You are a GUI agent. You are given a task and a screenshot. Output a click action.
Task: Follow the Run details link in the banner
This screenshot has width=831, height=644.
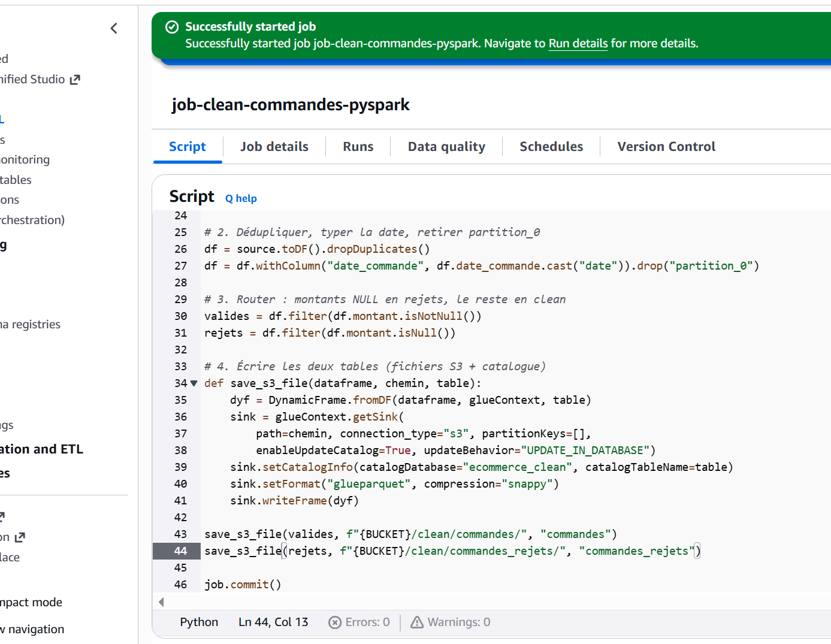pyautogui.click(x=578, y=44)
